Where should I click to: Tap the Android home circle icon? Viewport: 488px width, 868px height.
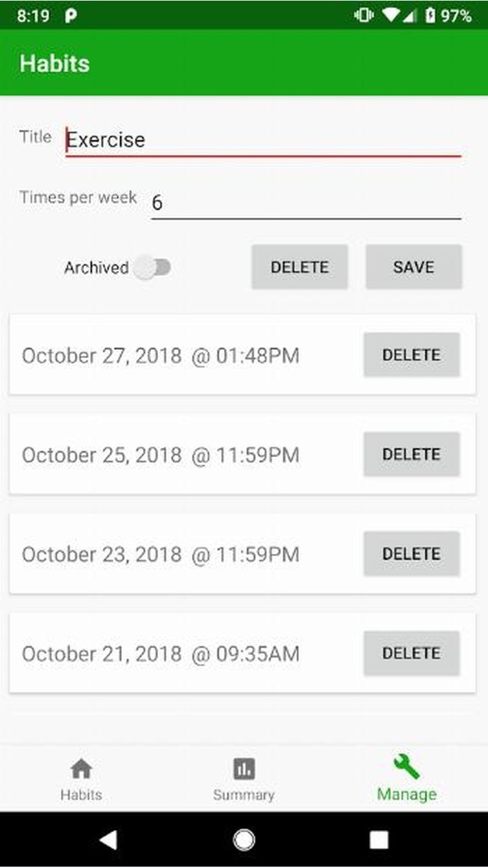point(244,840)
